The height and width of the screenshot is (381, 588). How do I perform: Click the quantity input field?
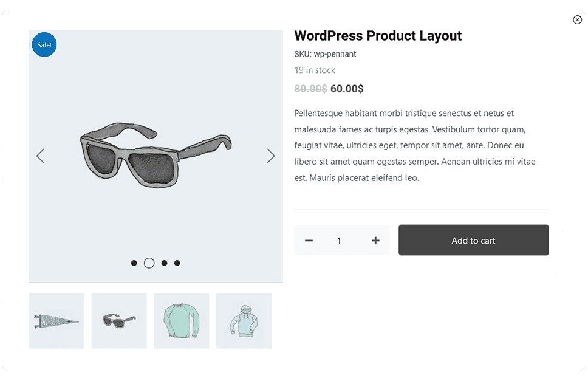(340, 241)
